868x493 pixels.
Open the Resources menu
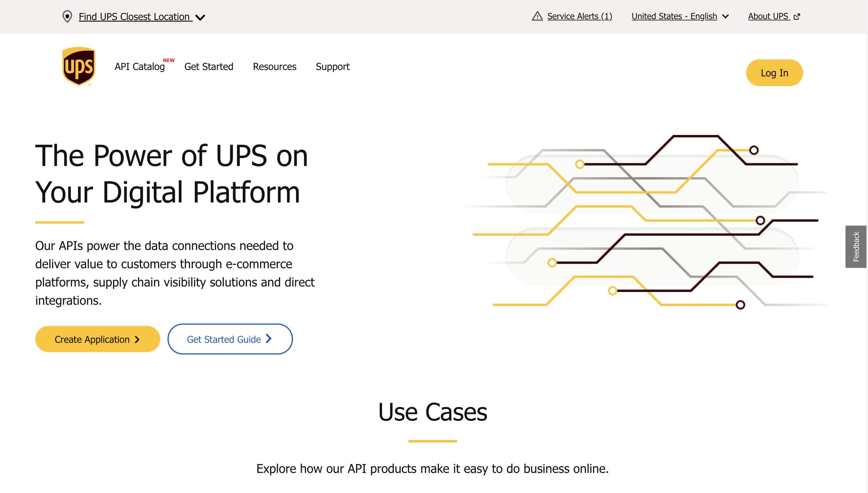(x=274, y=67)
